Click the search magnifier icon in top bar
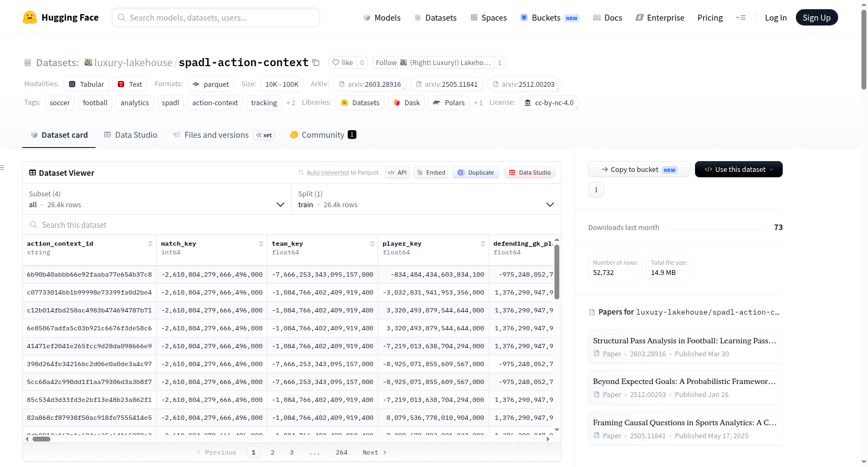Viewport: 868px width, 467px height. pyautogui.click(x=122, y=17)
